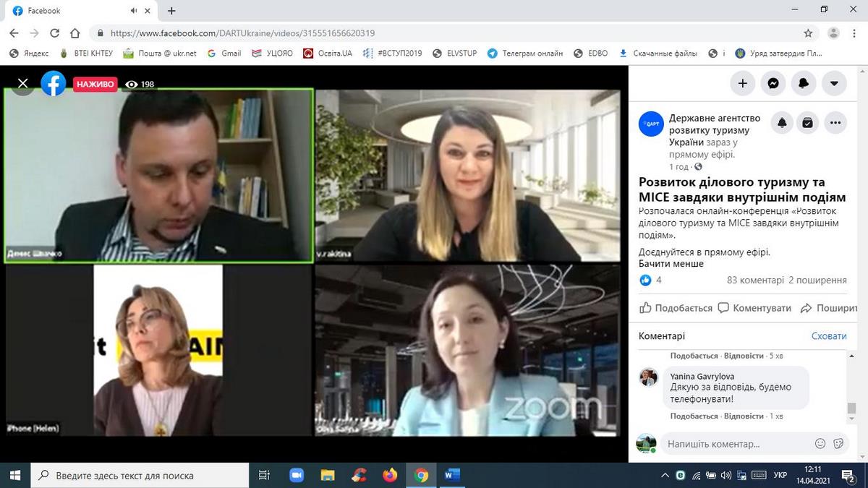Screen dimensions: 868x488
Task: Open the three-dot post options menu
Action: click(x=835, y=123)
